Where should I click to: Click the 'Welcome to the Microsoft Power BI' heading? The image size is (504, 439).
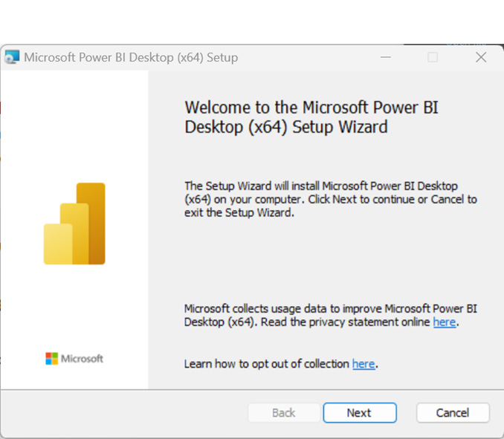click(x=311, y=117)
